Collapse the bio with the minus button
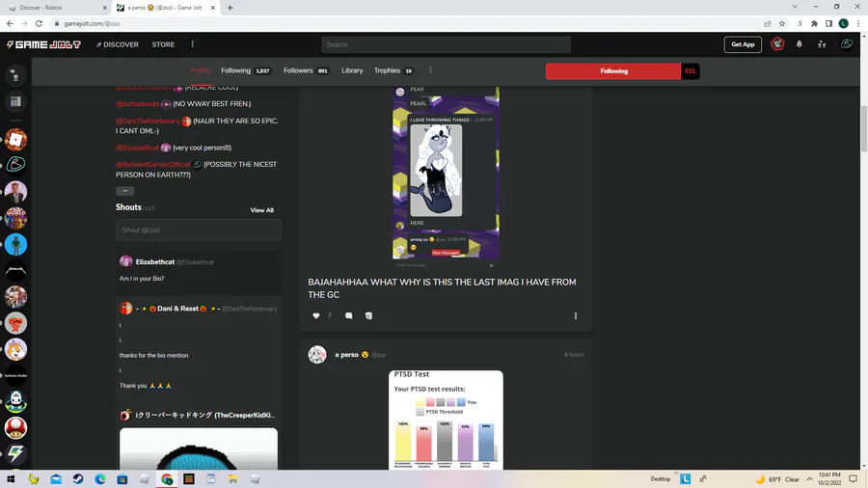The height and width of the screenshot is (488, 868). 125,191
